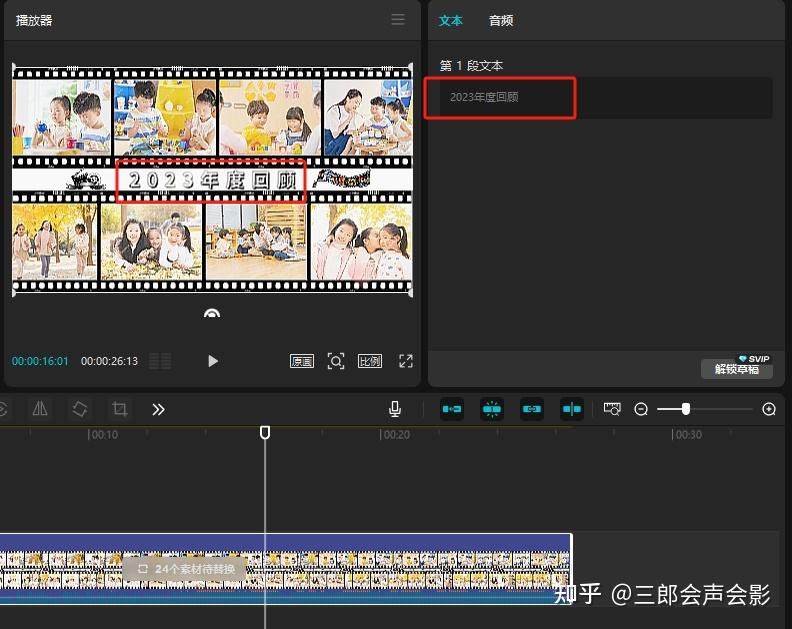Open the player panel hamburger menu

click(398, 20)
